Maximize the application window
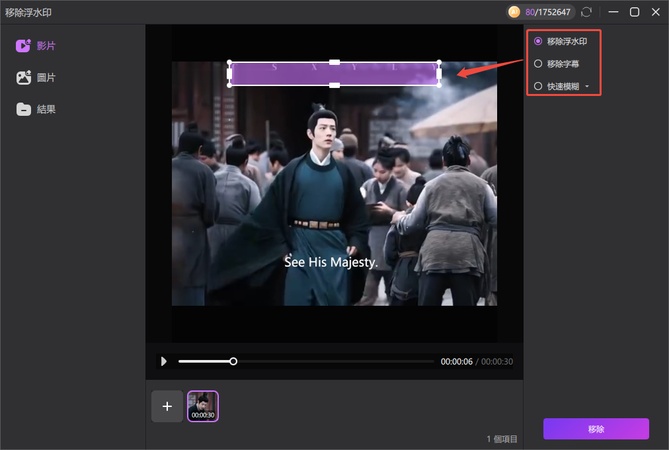The height and width of the screenshot is (450, 669). coord(634,12)
